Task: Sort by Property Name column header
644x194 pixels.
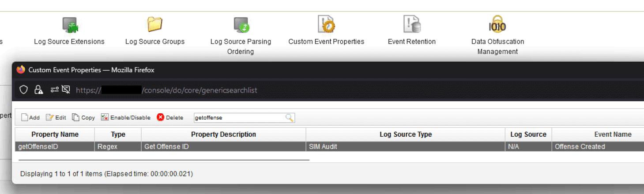Action: pyautogui.click(x=55, y=134)
